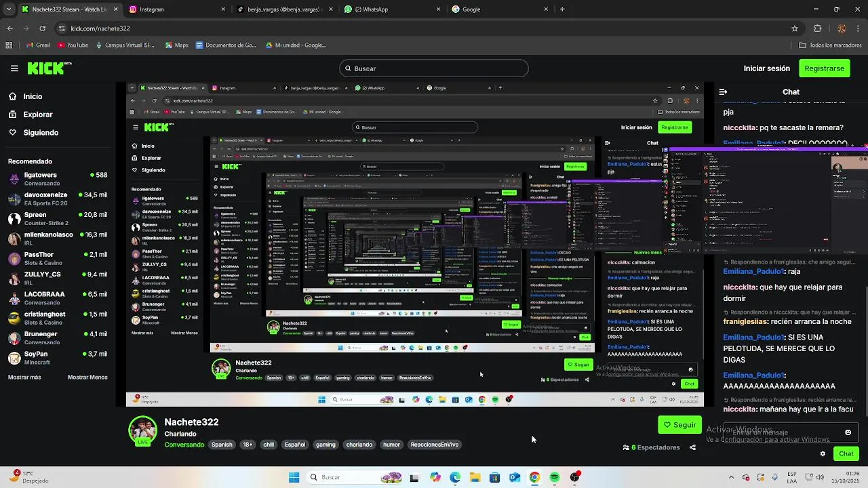This screenshot has height=488, width=868.
Task: Open Spotify from the taskbar
Action: pyautogui.click(x=555, y=478)
